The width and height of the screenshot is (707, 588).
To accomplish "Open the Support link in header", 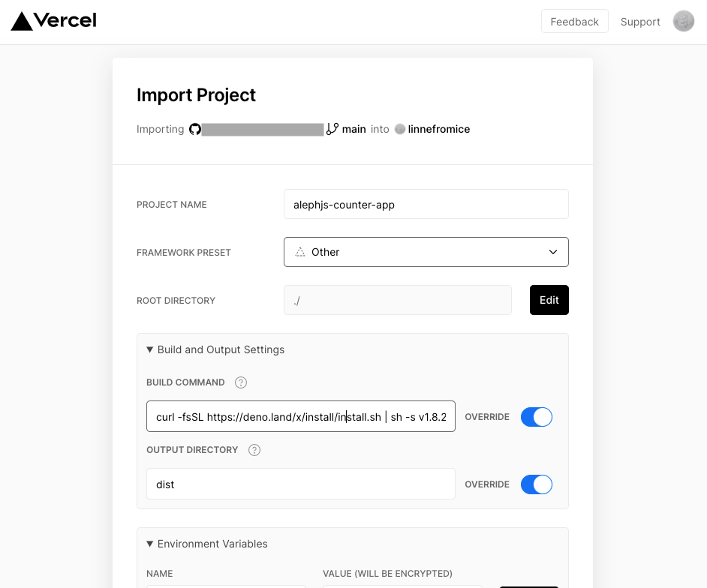I will coord(640,22).
